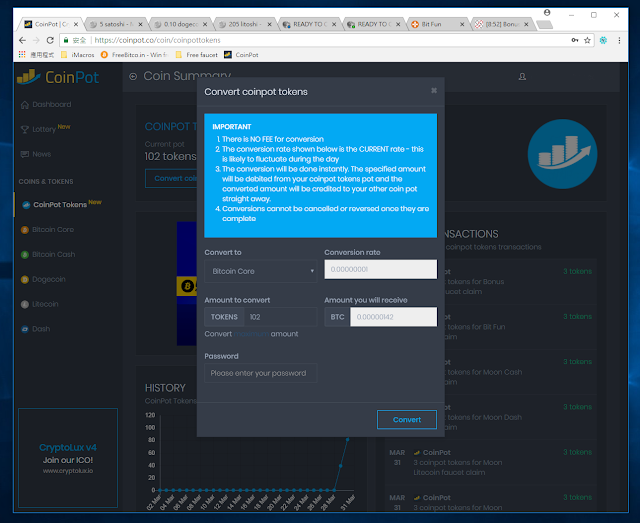Click the address bar URL

[x=158, y=40]
